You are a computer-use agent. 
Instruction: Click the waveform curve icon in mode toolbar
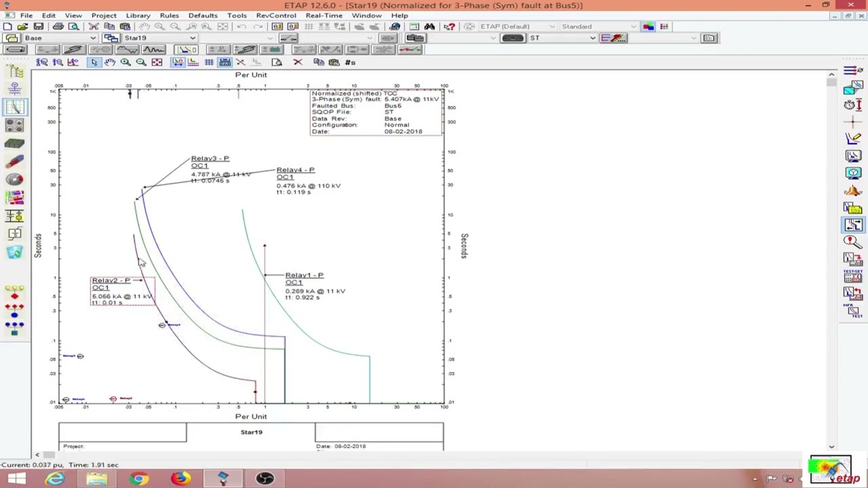click(155, 49)
